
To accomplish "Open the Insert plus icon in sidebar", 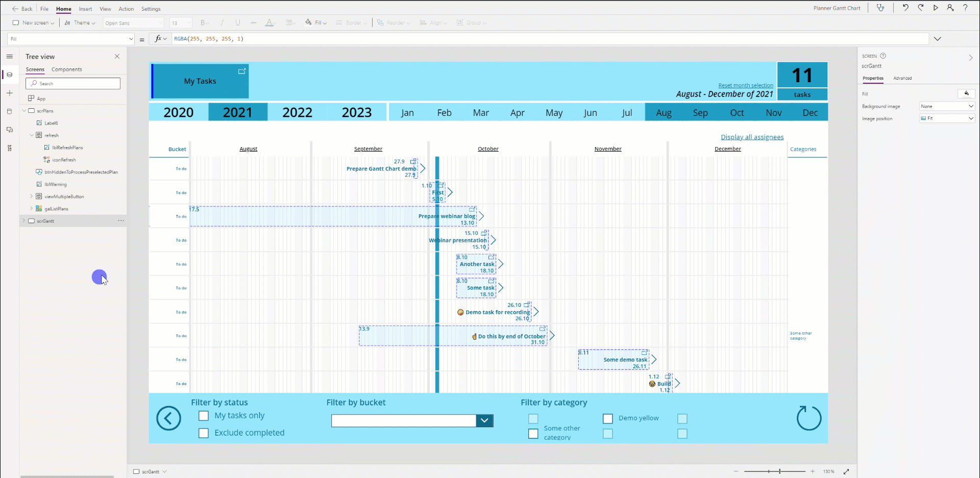I will point(10,93).
